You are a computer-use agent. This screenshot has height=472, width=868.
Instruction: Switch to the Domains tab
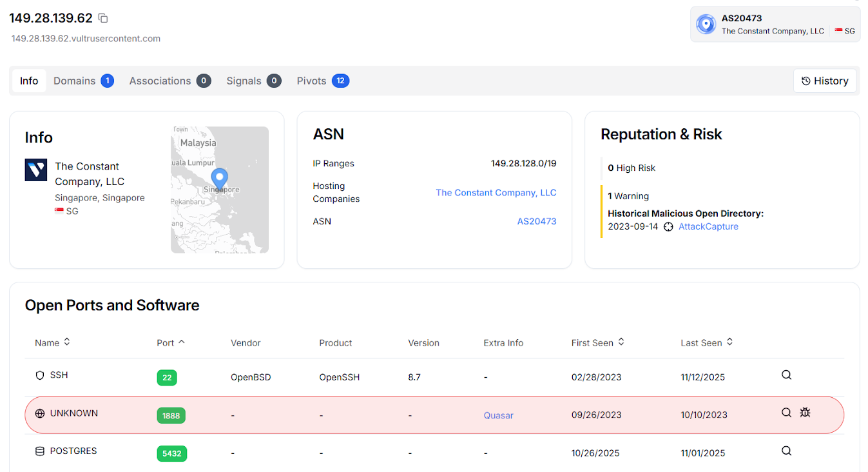click(83, 81)
